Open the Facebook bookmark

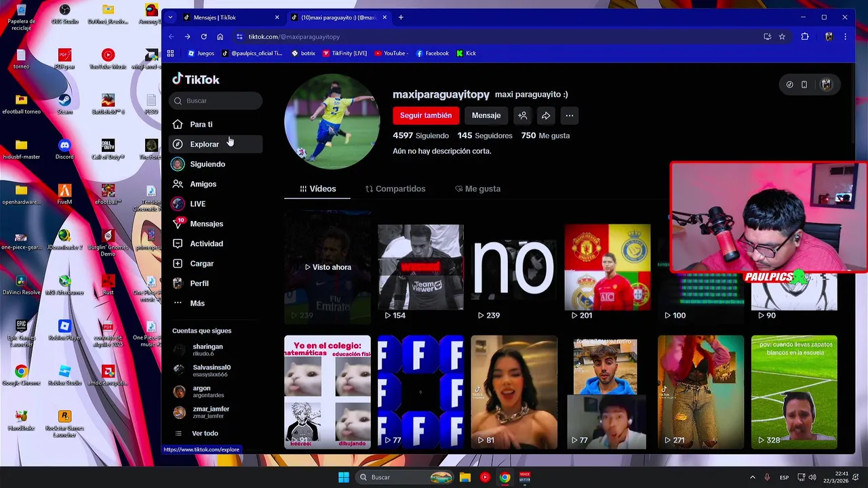tap(432, 53)
